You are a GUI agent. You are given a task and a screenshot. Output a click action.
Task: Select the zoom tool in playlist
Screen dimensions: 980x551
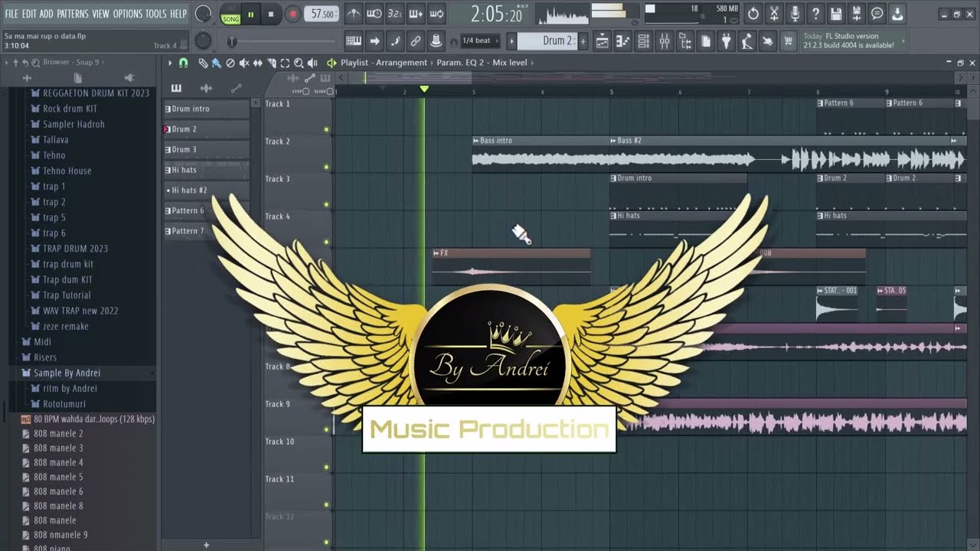click(299, 63)
